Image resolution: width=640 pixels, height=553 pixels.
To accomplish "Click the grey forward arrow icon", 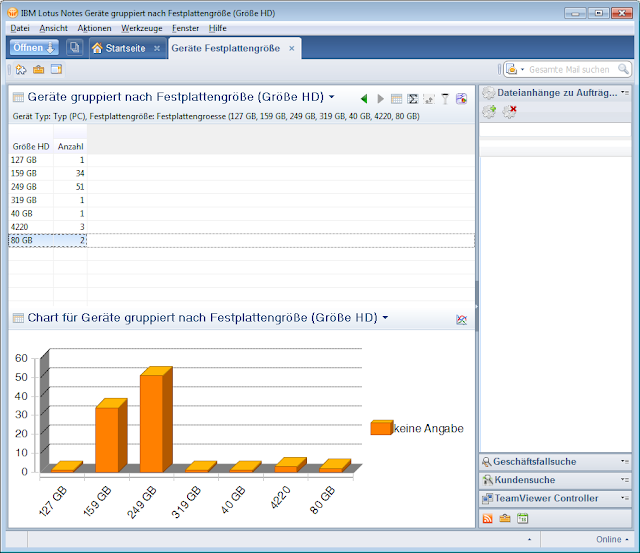I will (x=380, y=98).
